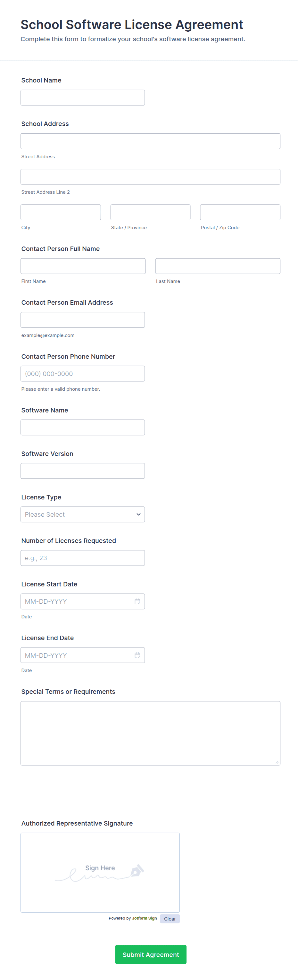Click the Contact Person Phone Number field
The width and height of the screenshot is (298, 980).
(82, 373)
